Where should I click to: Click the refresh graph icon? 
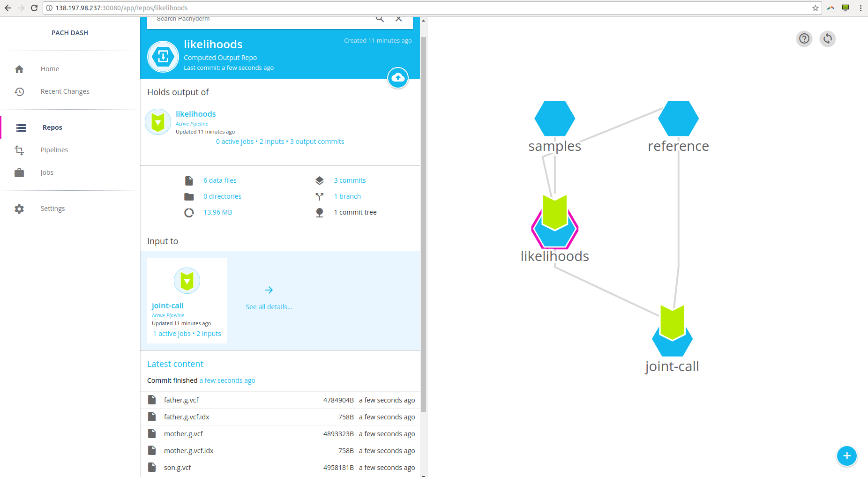tap(828, 38)
